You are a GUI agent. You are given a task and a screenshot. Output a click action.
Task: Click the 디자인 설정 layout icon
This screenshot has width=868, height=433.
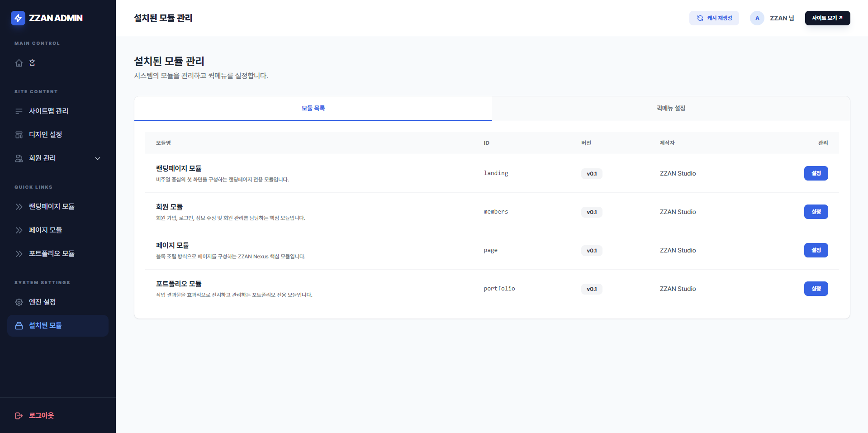(19, 135)
